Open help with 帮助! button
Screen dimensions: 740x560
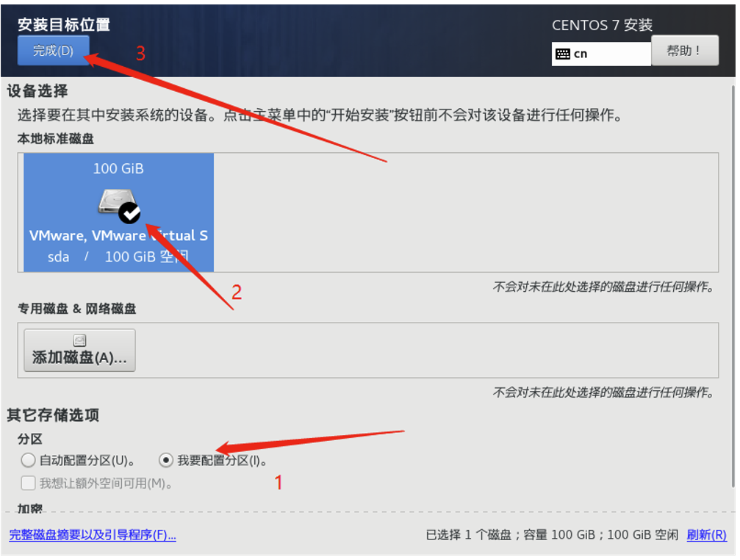[685, 51]
